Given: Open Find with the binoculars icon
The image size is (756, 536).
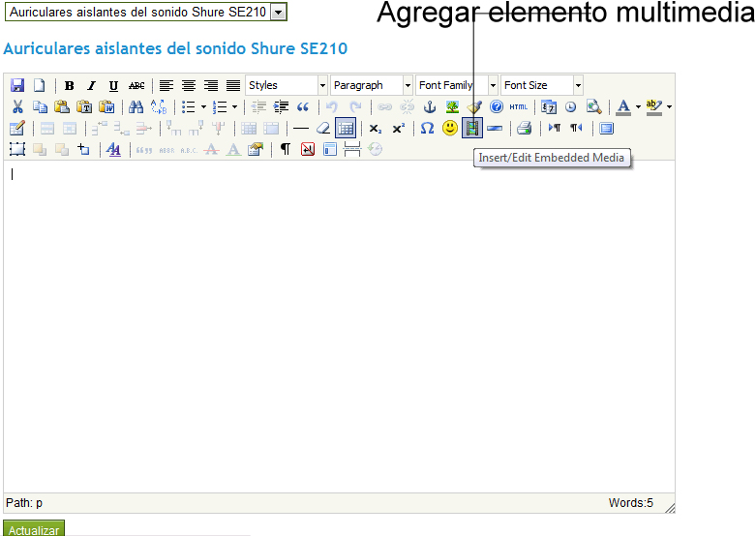Looking at the screenshot, I should [136, 106].
